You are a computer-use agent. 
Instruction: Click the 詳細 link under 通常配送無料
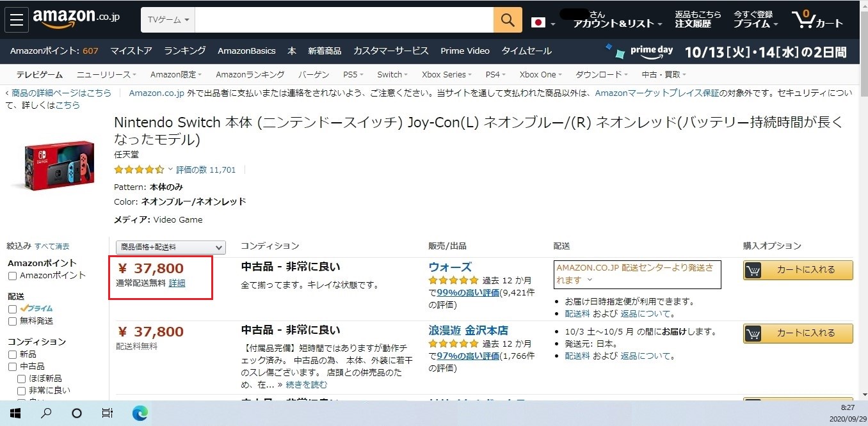[x=177, y=283]
